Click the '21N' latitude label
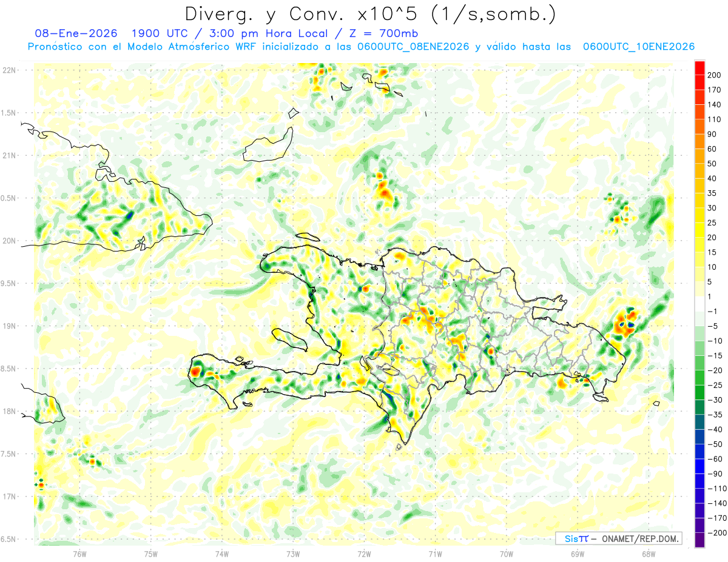The width and height of the screenshot is (728, 562). tap(9, 156)
